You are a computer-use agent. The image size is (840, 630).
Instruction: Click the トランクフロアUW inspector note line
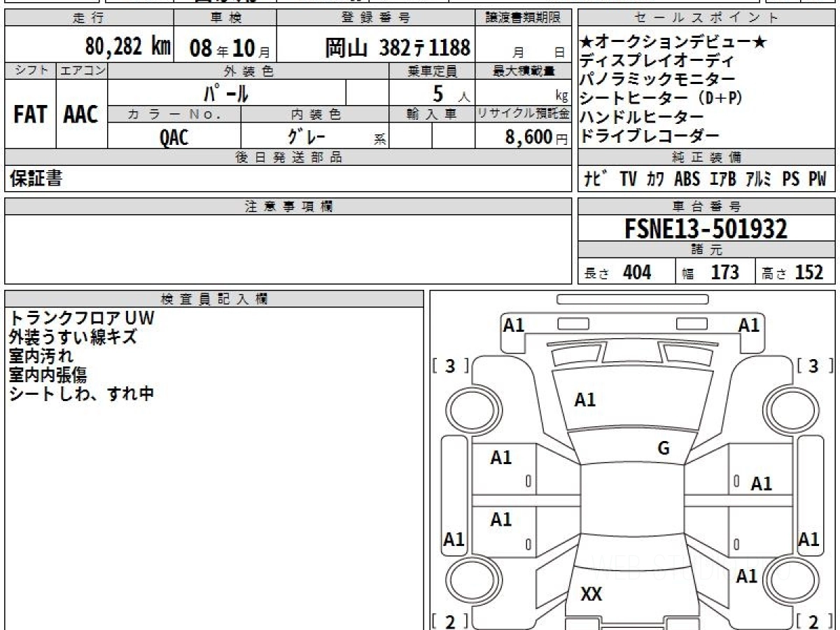coord(81,318)
